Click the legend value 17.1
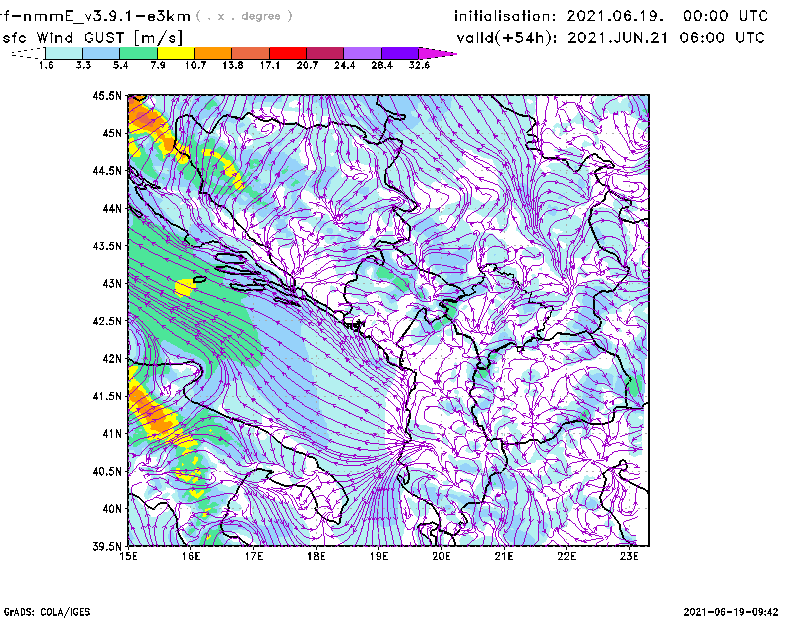 tap(270, 65)
